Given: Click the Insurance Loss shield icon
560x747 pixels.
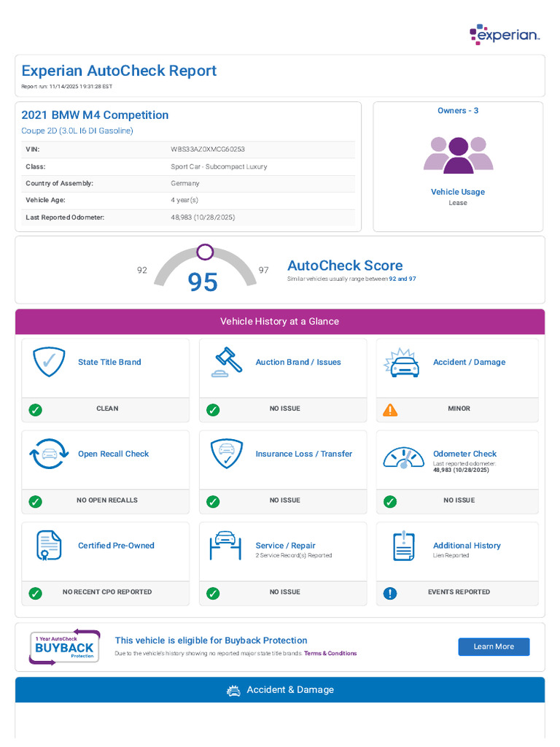Looking at the screenshot, I should point(227,454).
